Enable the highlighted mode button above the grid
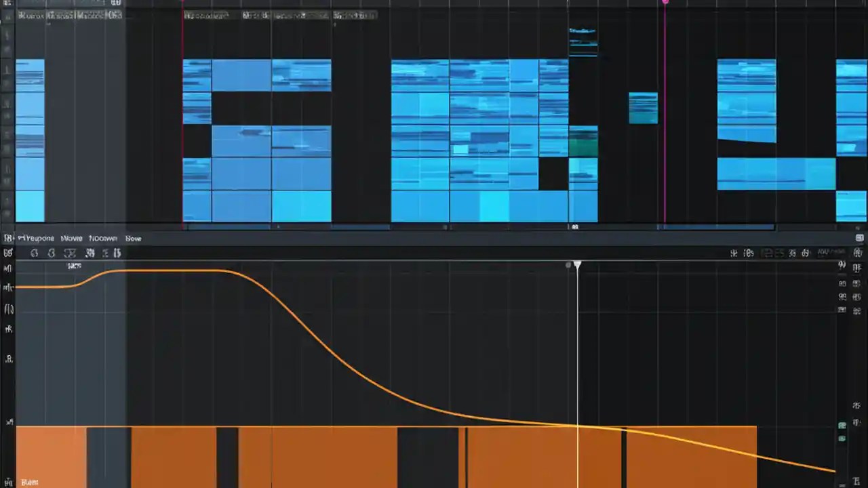The height and width of the screenshot is (488, 868). click(766, 253)
